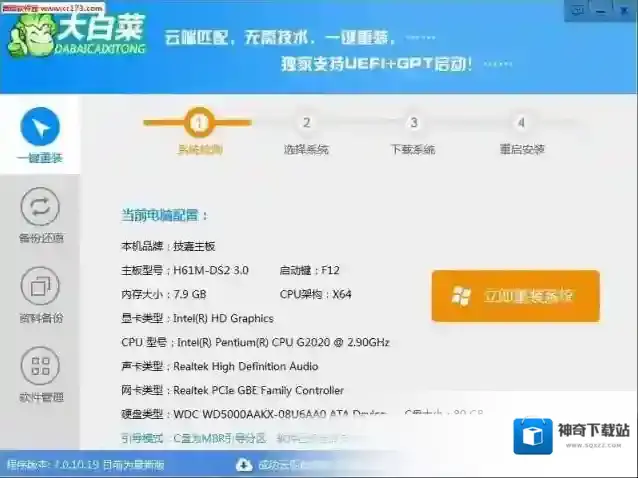Viewport: 638px width, 478px height.
Task: Click the 一键重装 arrow icon in sidebar
Action: [x=40, y=127]
